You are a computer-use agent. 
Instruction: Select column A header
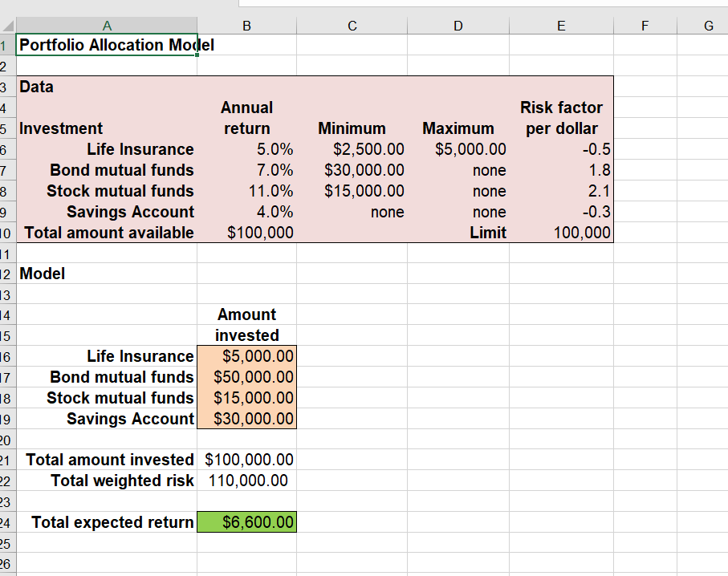coord(107,25)
